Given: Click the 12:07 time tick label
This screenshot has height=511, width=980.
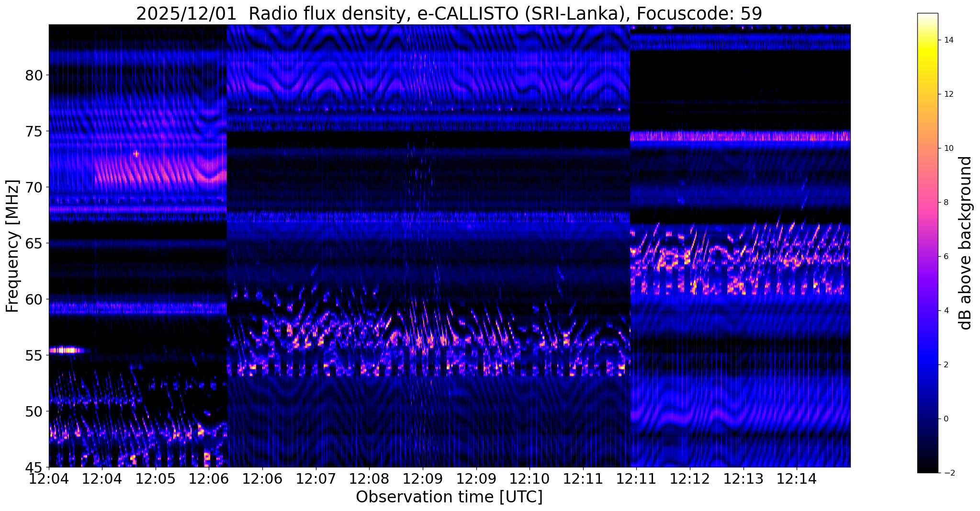Looking at the screenshot, I should 316,478.
